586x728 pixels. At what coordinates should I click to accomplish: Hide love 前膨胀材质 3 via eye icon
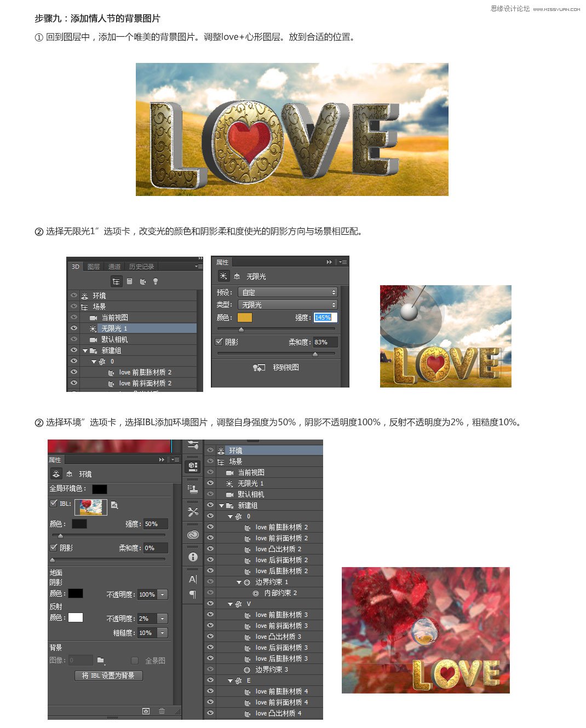point(210,615)
